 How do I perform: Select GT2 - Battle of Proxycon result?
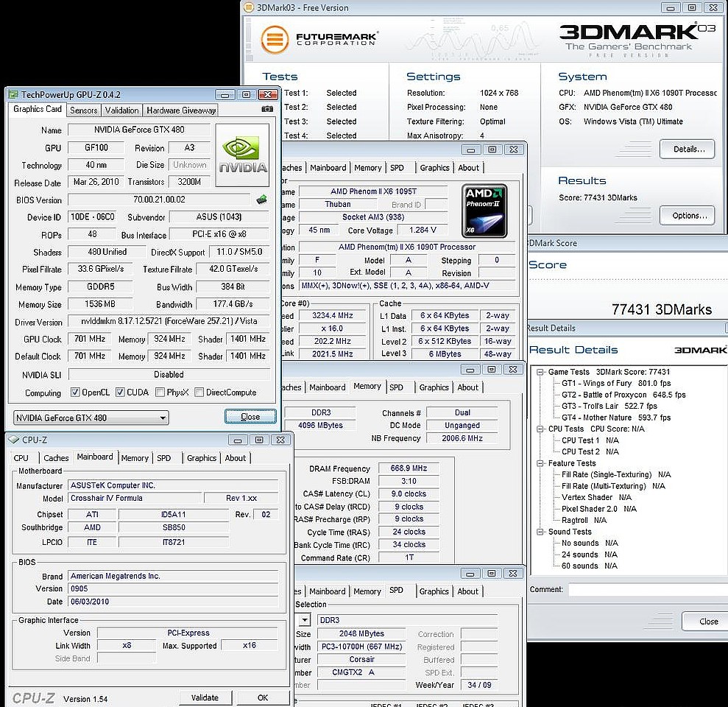[x=623, y=395]
